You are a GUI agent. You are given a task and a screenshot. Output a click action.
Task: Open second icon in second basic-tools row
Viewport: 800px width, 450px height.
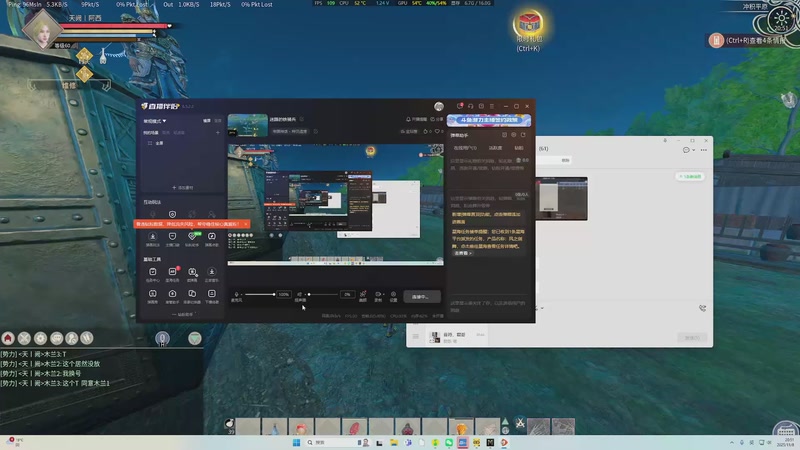click(x=172, y=296)
